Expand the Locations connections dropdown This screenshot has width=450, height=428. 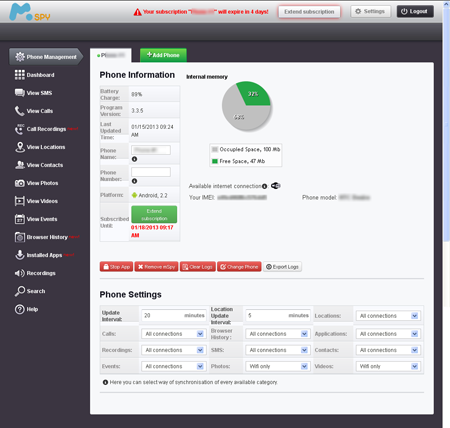(388, 316)
